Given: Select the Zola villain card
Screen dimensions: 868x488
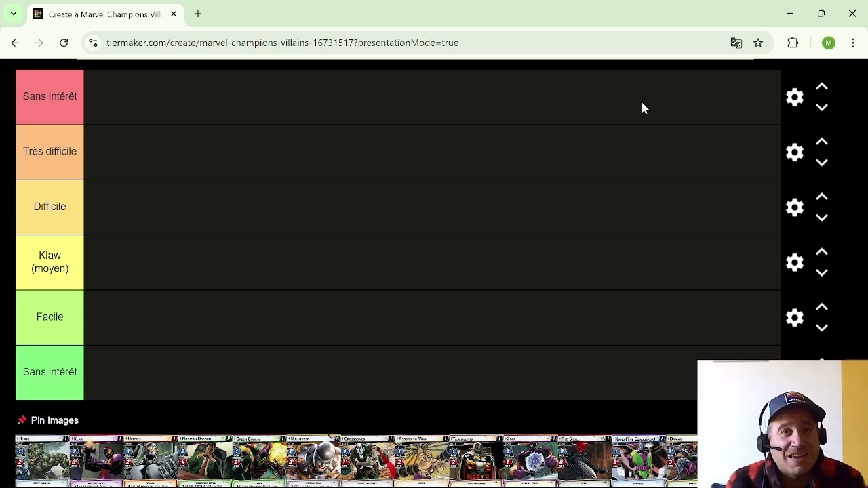Looking at the screenshot, I should pyautogui.click(x=531, y=462).
